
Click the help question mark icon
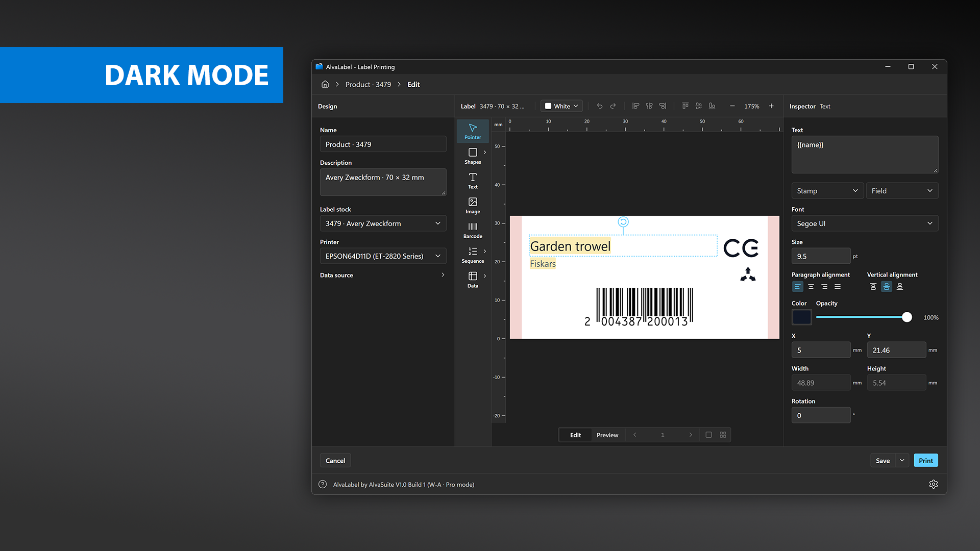pos(323,484)
